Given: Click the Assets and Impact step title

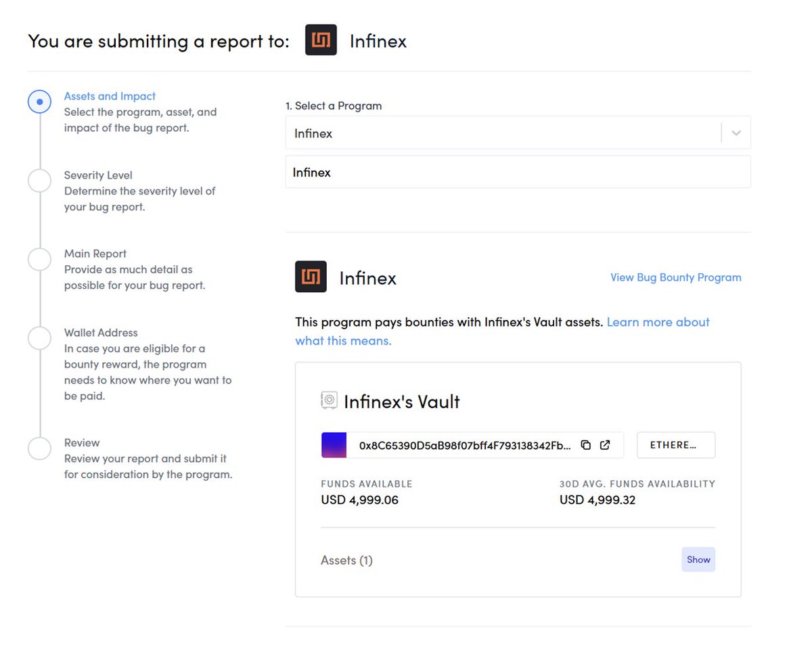Looking at the screenshot, I should click(x=110, y=96).
